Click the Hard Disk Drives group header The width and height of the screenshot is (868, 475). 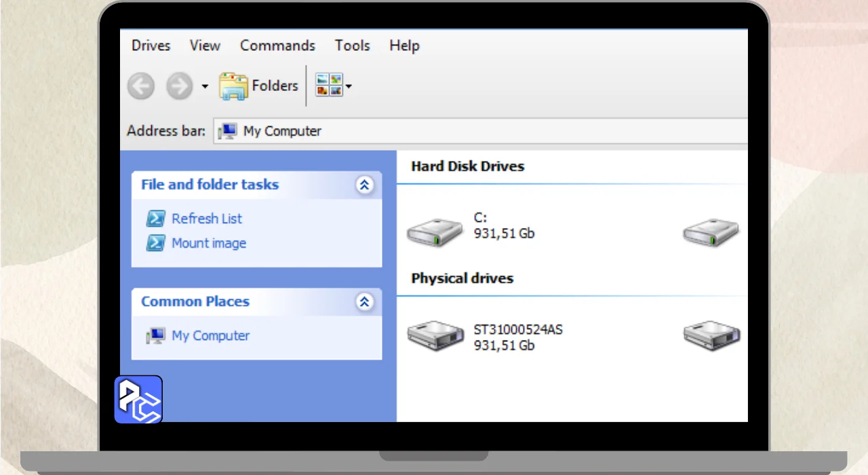pyautogui.click(x=468, y=166)
